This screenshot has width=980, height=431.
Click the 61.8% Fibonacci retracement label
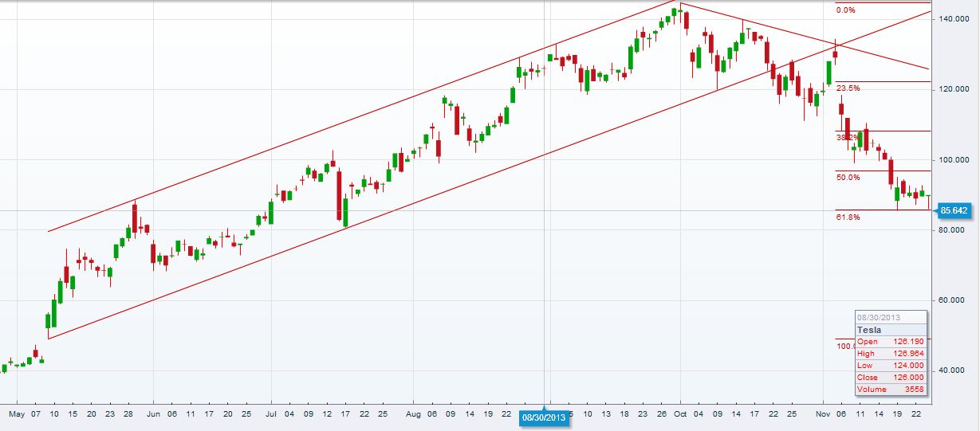tap(848, 217)
